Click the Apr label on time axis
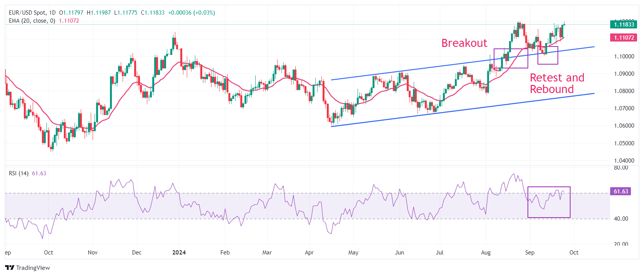The width and height of the screenshot is (644, 276). (x=309, y=253)
